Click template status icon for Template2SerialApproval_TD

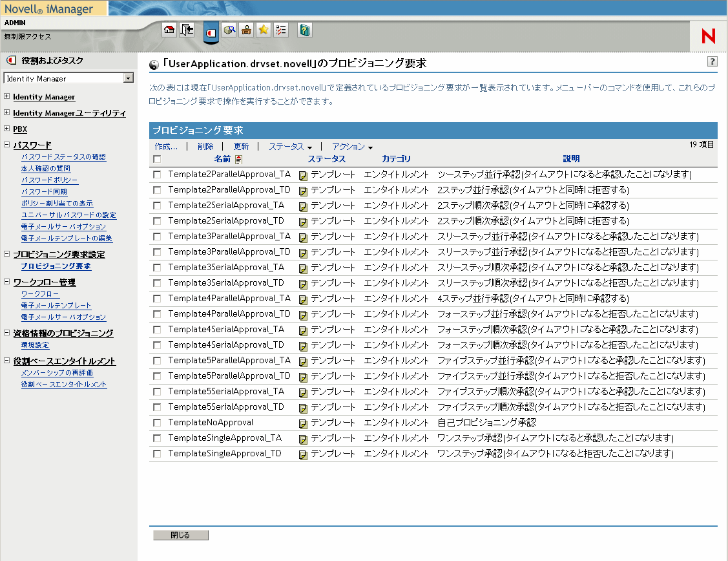303,222
